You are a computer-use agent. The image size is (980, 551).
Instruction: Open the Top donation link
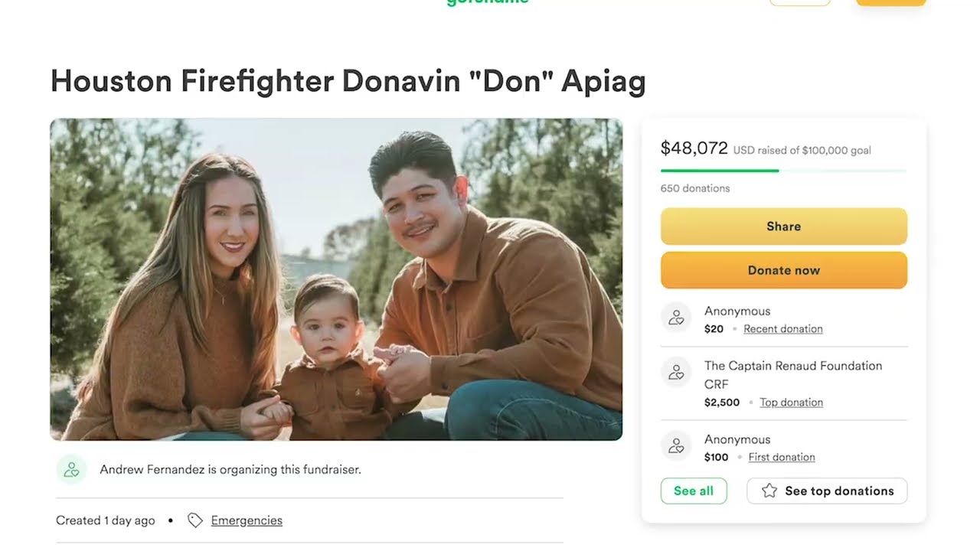click(791, 403)
